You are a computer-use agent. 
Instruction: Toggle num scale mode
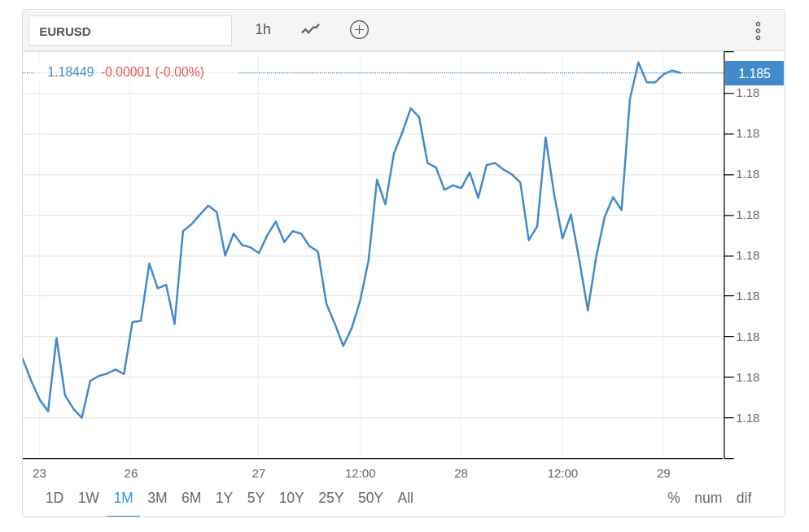click(x=708, y=498)
